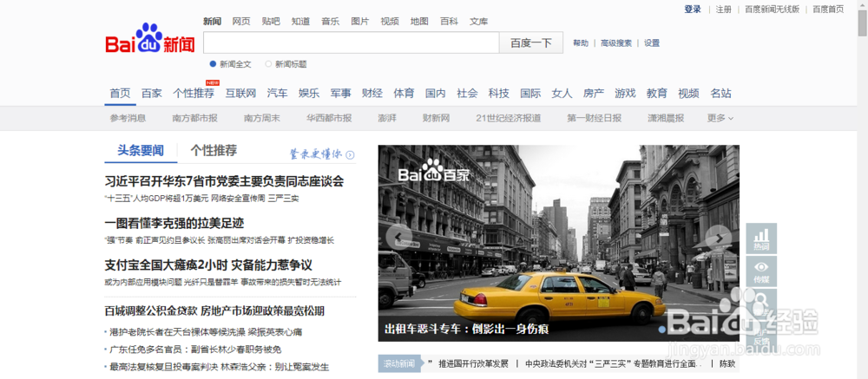Focus the news search input field
This screenshot has height=379, width=868.
[x=351, y=42]
